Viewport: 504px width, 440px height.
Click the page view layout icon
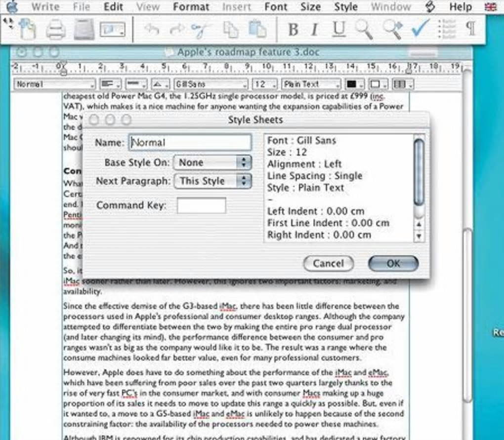click(113, 30)
